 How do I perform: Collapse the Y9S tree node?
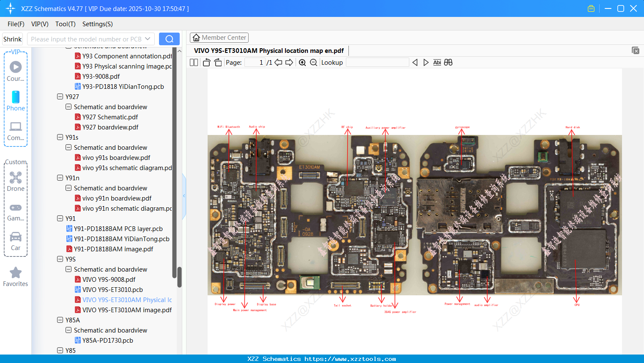point(60,259)
